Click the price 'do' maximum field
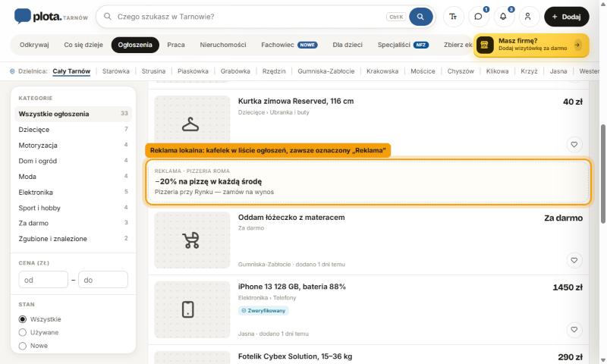This screenshot has width=607, height=364. click(x=103, y=280)
